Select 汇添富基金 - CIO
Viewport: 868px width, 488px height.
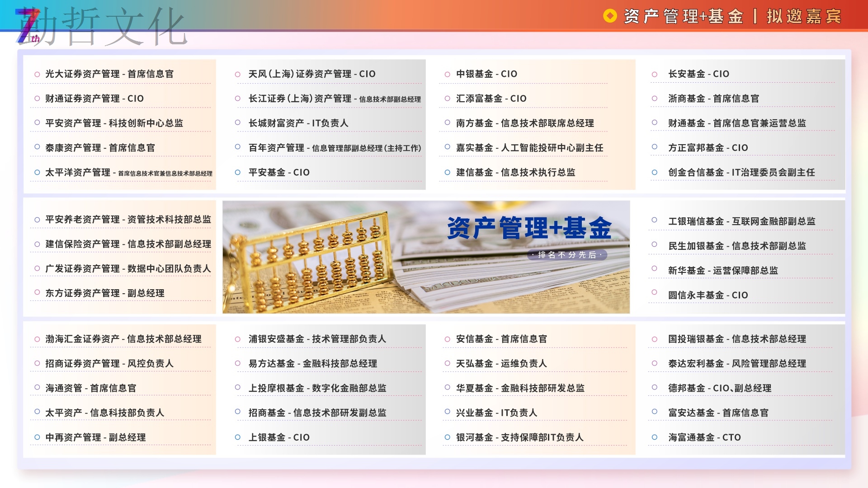coord(491,99)
